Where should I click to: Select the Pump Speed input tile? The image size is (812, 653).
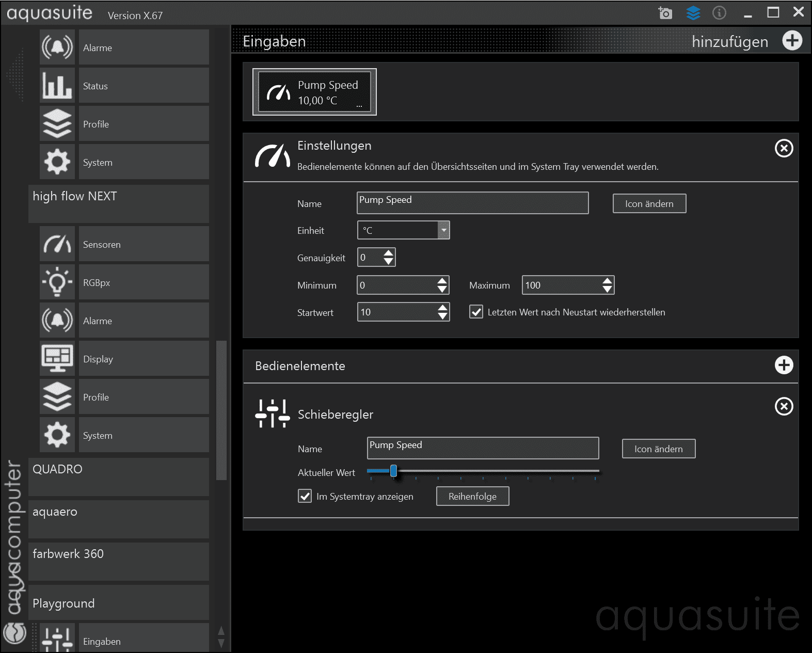pos(314,92)
